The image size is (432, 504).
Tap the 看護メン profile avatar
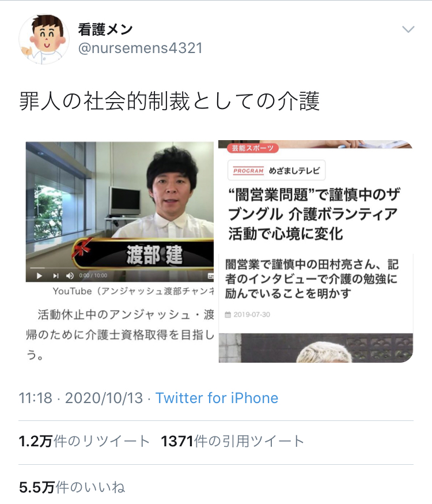pyautogui.click(x=44, y=39)
